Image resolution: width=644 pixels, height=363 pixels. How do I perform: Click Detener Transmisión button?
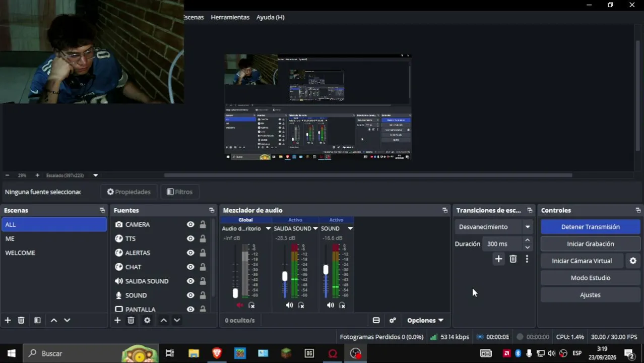(590, 227)
